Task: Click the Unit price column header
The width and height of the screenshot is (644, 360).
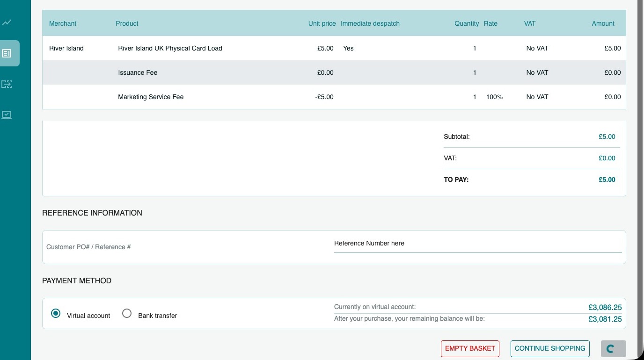Action: pos(322,23)
